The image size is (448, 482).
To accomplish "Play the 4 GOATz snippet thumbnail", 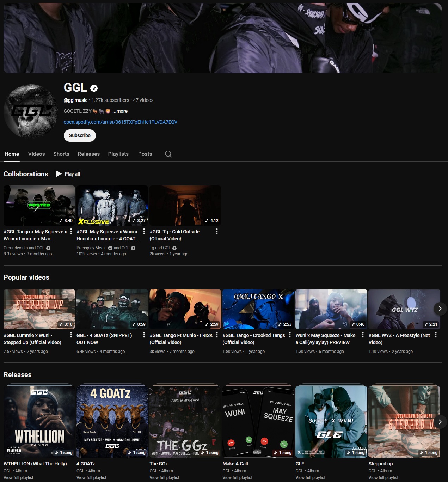I will click(x=112, y=309).
